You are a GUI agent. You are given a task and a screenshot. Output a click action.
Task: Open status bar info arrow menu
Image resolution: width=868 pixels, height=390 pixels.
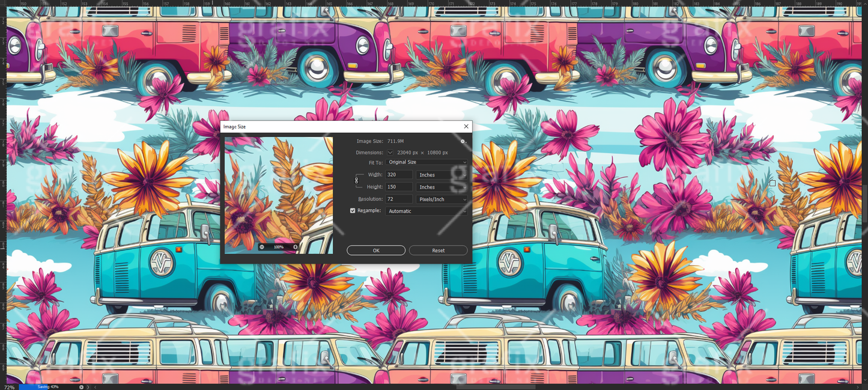click(x=88, y=387)
